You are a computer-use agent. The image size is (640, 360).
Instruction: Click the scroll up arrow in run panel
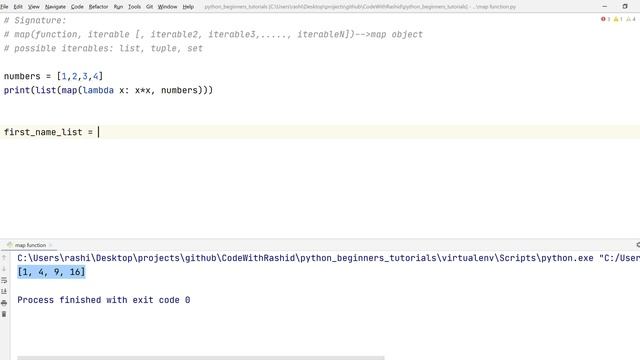(4, 258)
